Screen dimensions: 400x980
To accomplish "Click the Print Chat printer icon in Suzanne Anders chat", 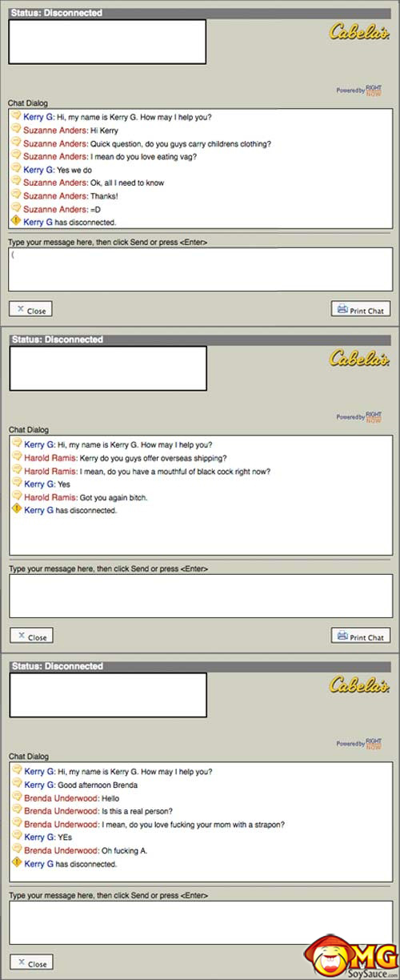I will click(342, 309).
